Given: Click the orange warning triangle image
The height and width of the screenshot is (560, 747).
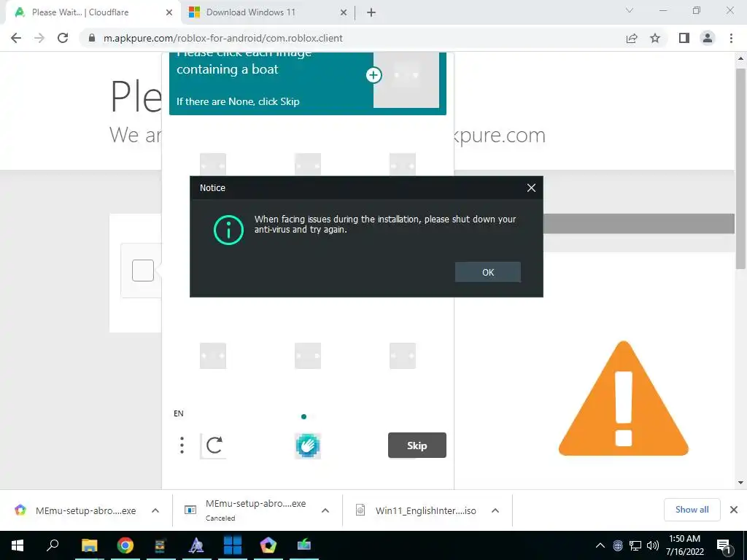Looking at the screenshot, I should pos(623,398).
